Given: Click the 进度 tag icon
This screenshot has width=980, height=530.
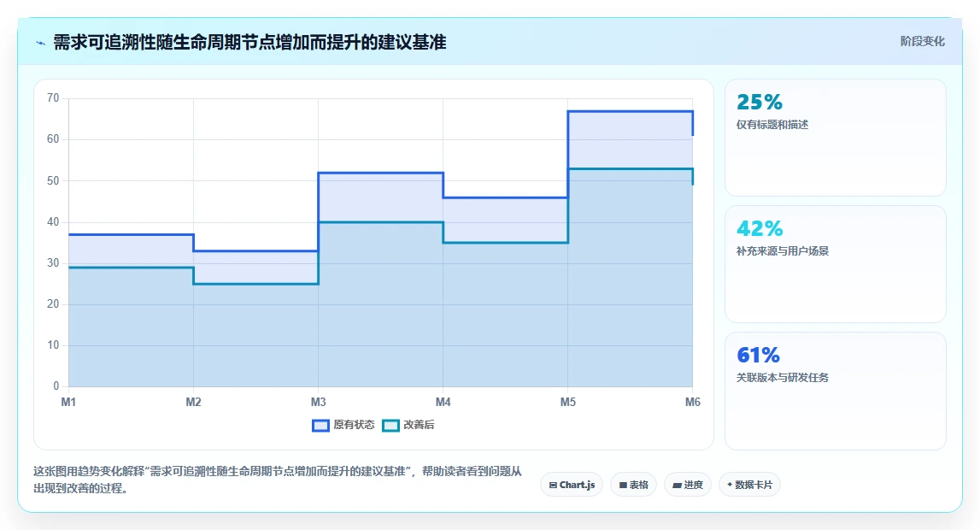Looking at the screenshot, I should [677, 486].
